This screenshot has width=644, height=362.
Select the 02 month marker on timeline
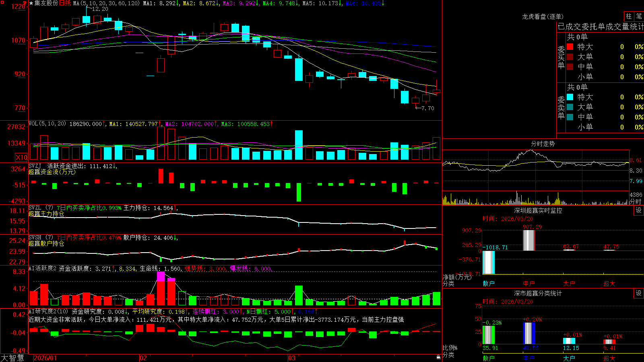143,358
